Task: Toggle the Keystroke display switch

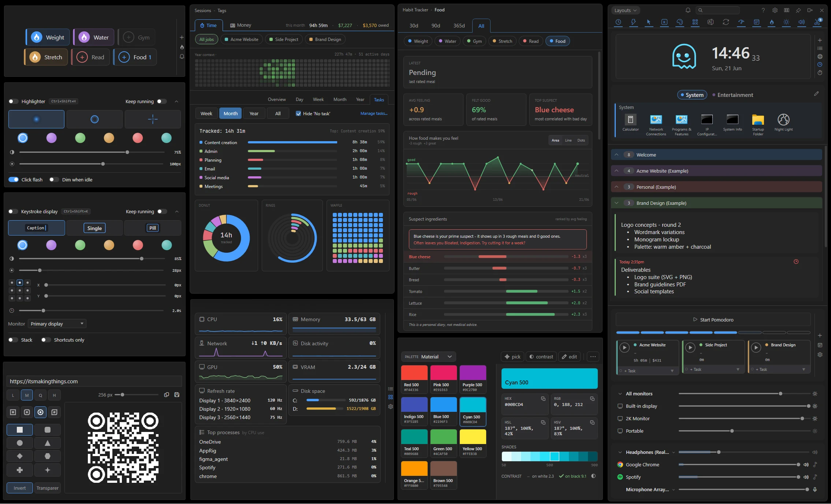Action: click(x=13, y=211)
